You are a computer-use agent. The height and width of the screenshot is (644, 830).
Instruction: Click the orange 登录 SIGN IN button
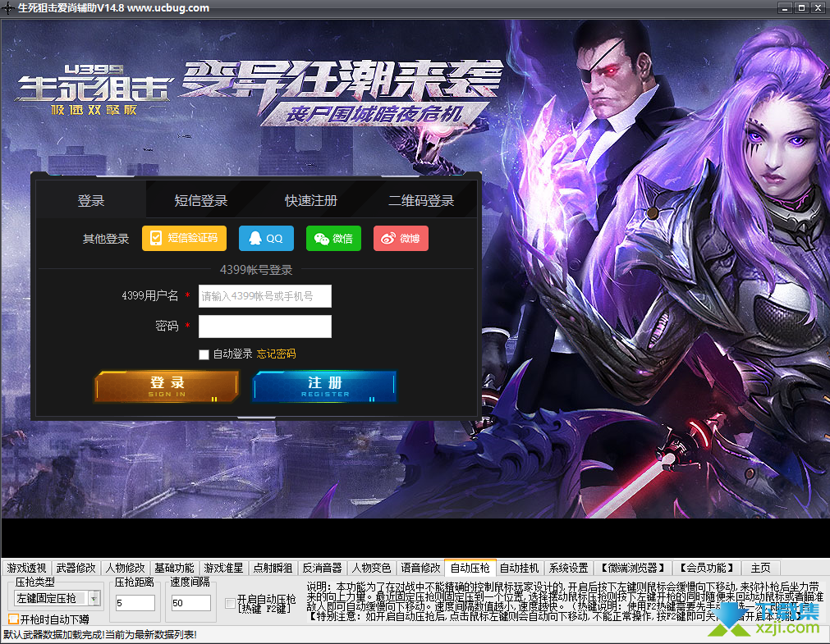coord(167,386)
